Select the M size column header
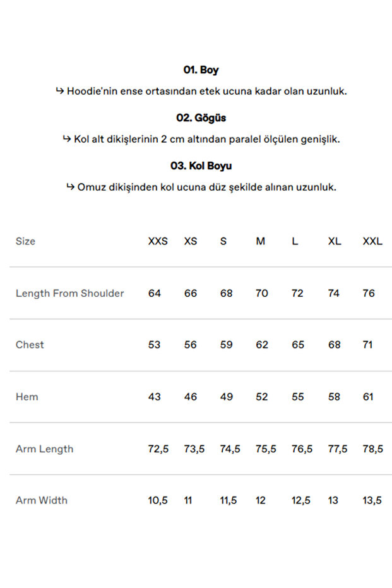 coord(261,241)
